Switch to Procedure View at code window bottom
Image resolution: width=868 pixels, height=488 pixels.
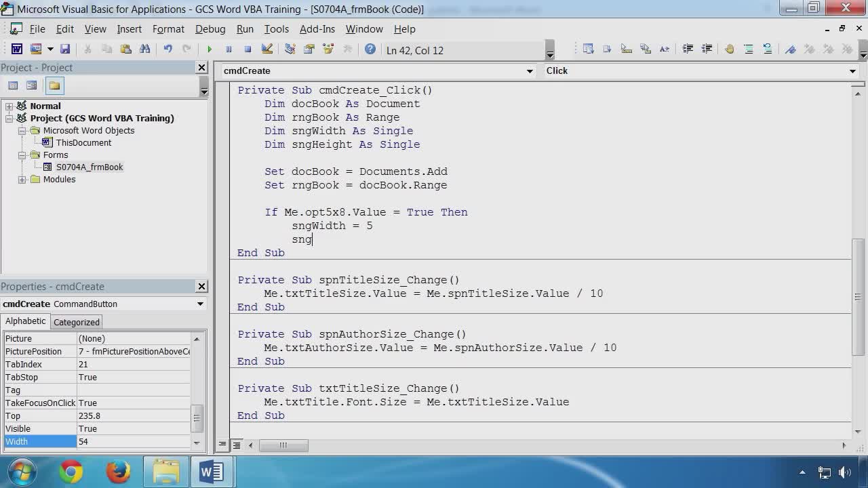pos(222,445)
